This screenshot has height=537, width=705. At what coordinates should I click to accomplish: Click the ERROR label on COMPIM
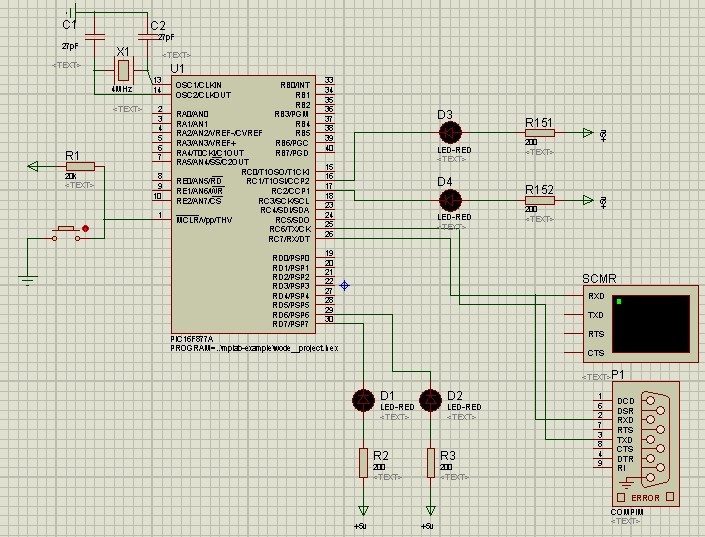point(645,498)
